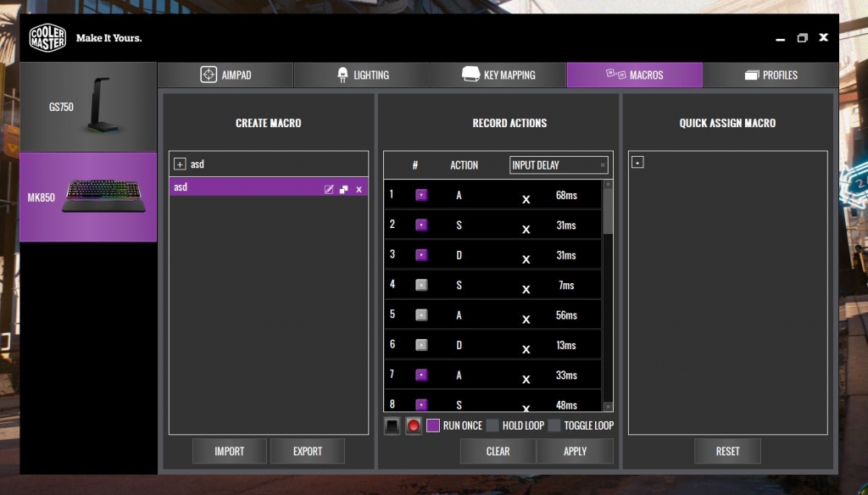Image resolution: width=868 pixels, height=495 pixels.
Task: Enable the Toggle Loop option
Action: [554, 425]
